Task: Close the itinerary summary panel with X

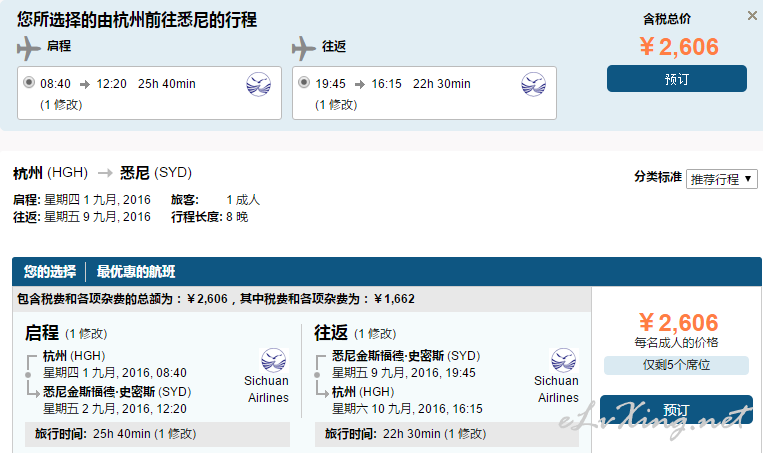Action: (752, 16)
